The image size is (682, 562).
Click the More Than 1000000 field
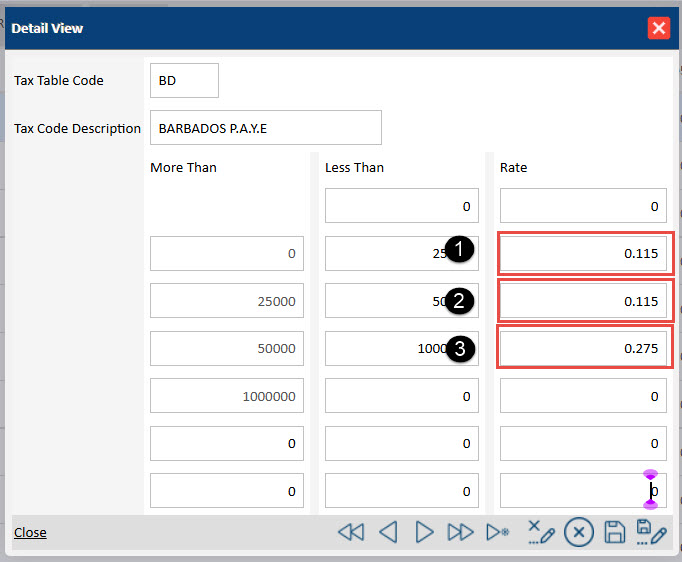tap(227, 396)
